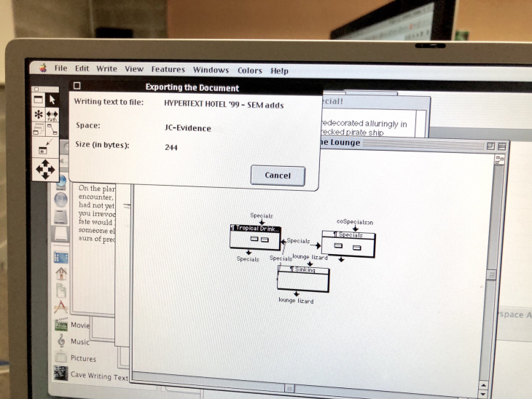Open the Pictures folder
This screenshot has width=532, height=399.
pos(62,358)
